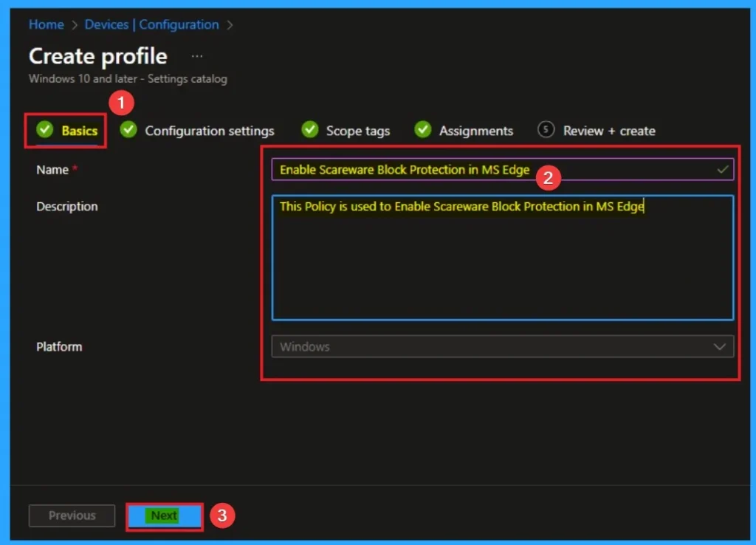Click breadcrumb chevron after Configuration
Image resolution: width=756 pixels, height=545 pixels.
pos(230,25)
